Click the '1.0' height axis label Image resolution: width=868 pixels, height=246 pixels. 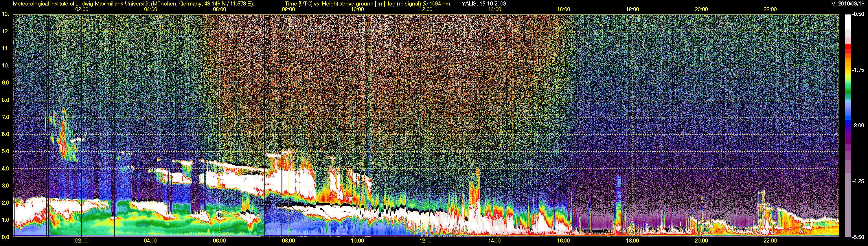[5, 220]
